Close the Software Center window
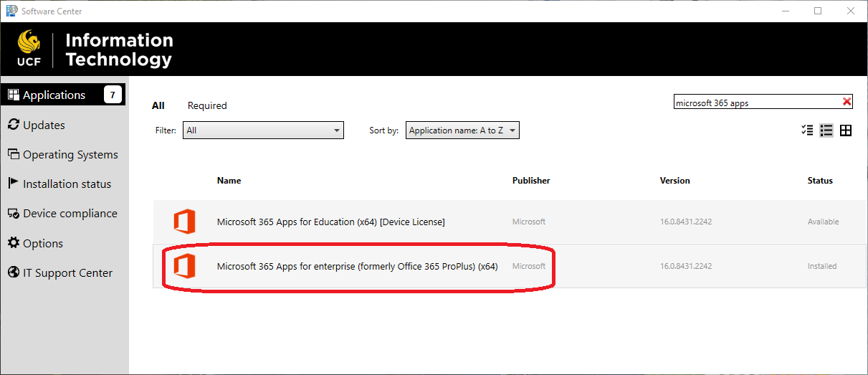 click(x=851, y=11)
